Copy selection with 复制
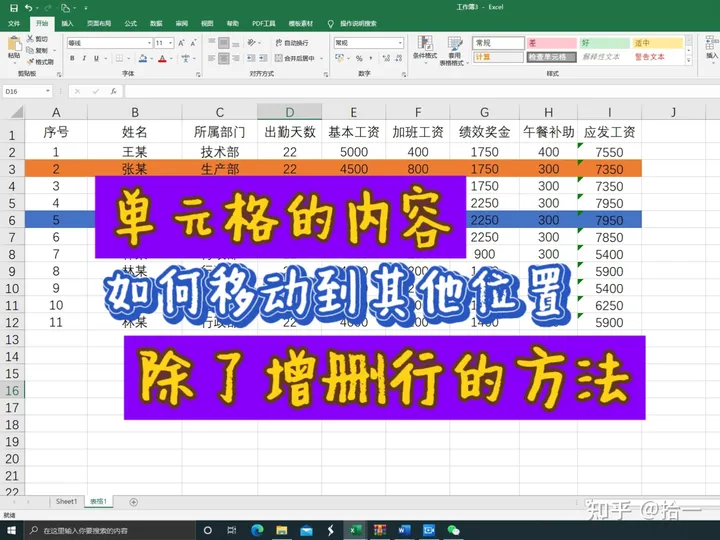The width and height of the screenshot is (720, 540). (x=39, y=50)
